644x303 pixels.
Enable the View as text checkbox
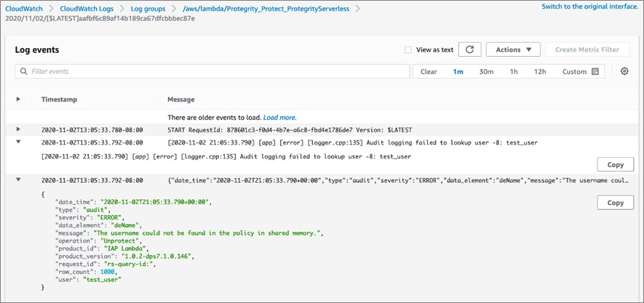click(408, 49)
